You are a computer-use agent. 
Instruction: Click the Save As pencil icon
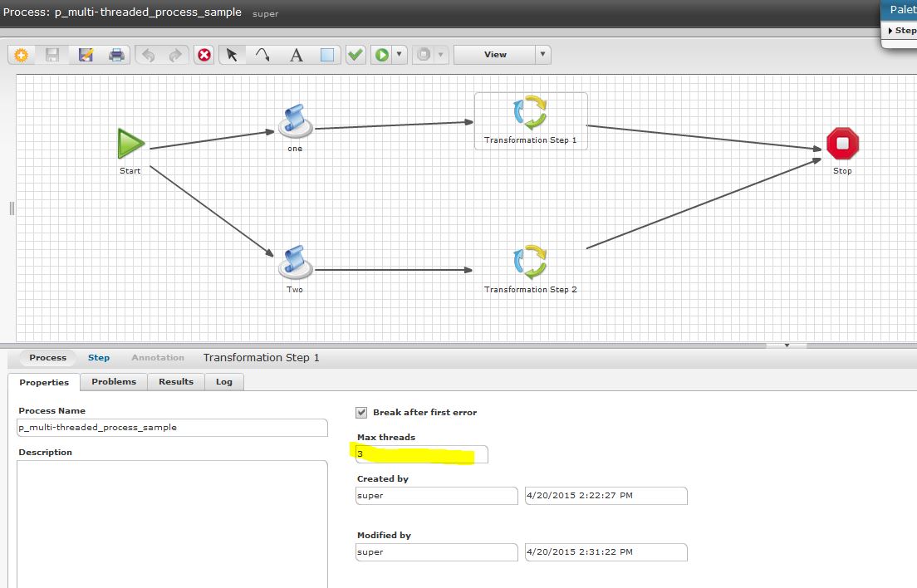[x=86, y=55]
